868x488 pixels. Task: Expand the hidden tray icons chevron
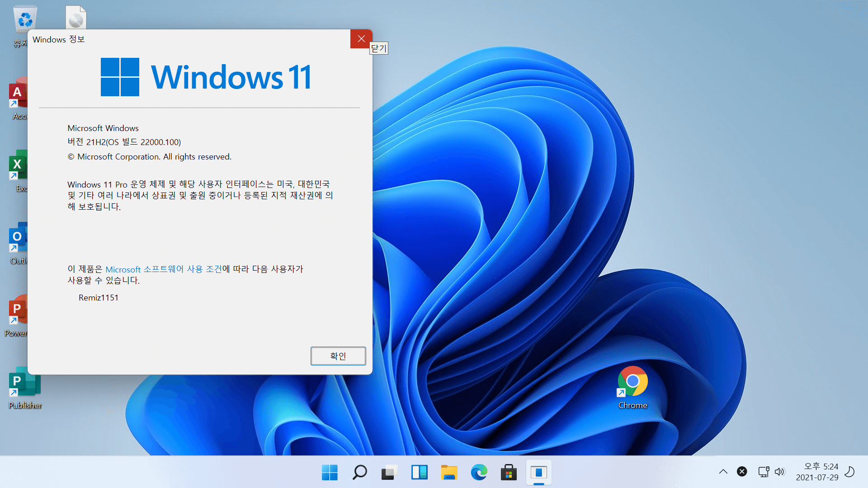pos(723,472)
